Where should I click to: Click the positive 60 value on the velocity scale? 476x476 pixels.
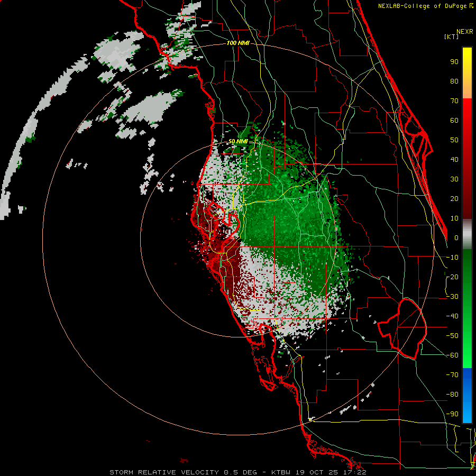[x=454, y=120]
